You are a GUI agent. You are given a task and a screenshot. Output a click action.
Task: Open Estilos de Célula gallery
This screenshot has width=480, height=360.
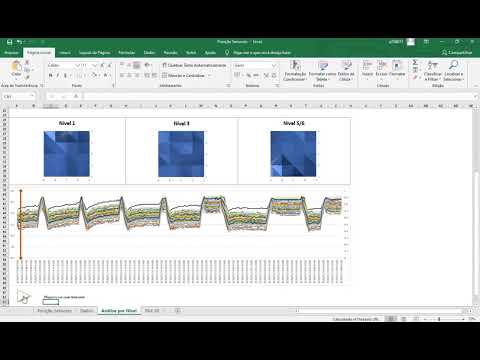pyautogui.click(x=346, y=71)
